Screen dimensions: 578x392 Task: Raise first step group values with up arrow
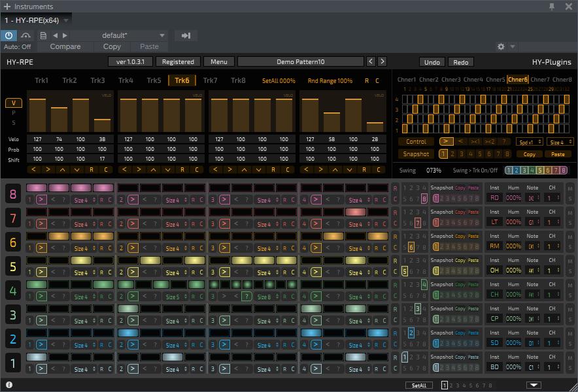point(62,169)
